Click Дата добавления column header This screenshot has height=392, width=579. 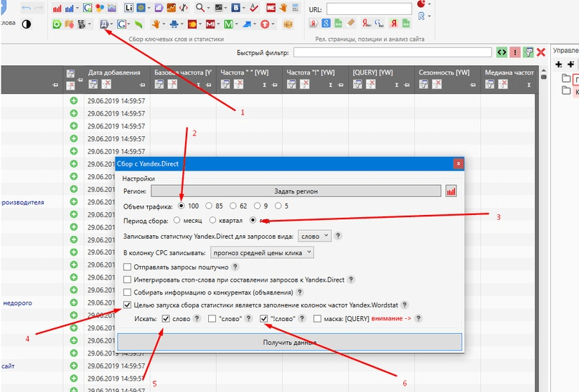coord(114,72)
